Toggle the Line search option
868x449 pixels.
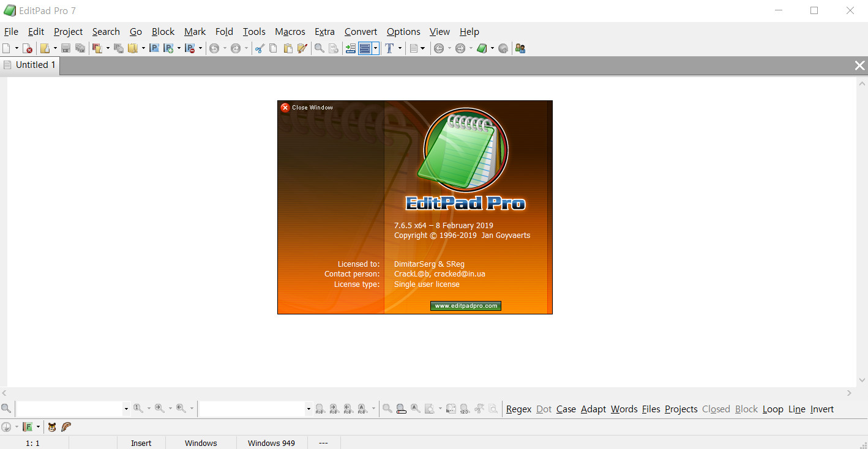point(797,409)
